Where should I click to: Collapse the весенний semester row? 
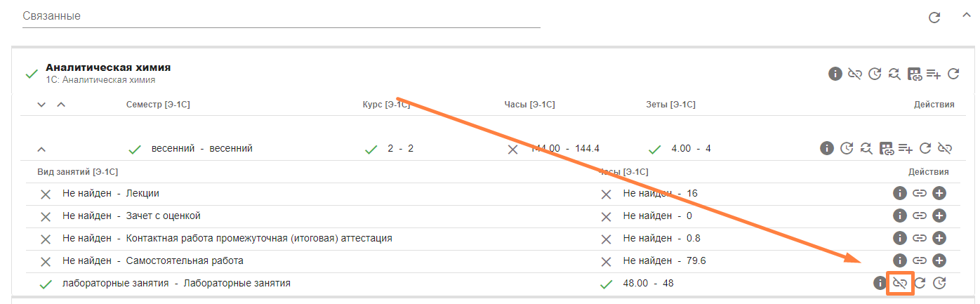(x=41, y=149)
